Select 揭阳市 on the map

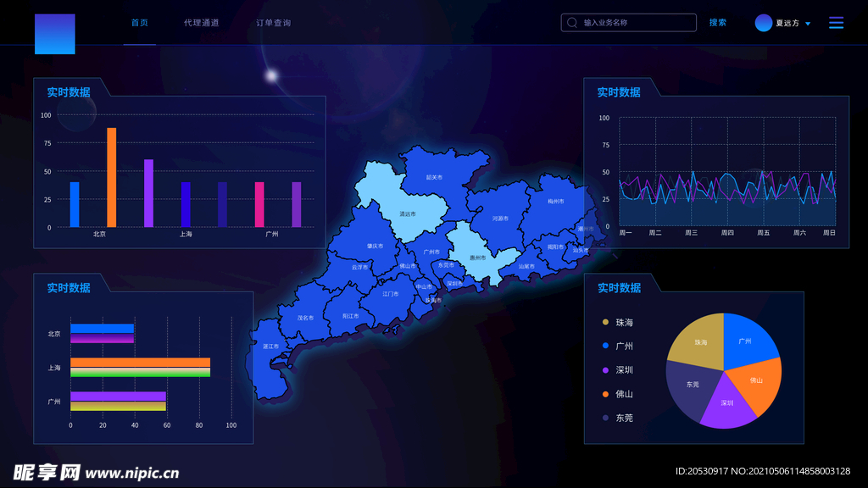coord(555,247)
